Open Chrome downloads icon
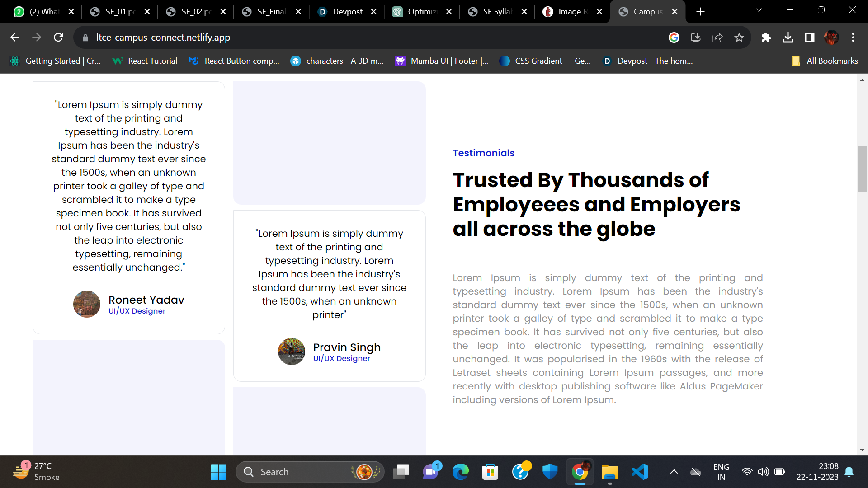 coord(788,38)
